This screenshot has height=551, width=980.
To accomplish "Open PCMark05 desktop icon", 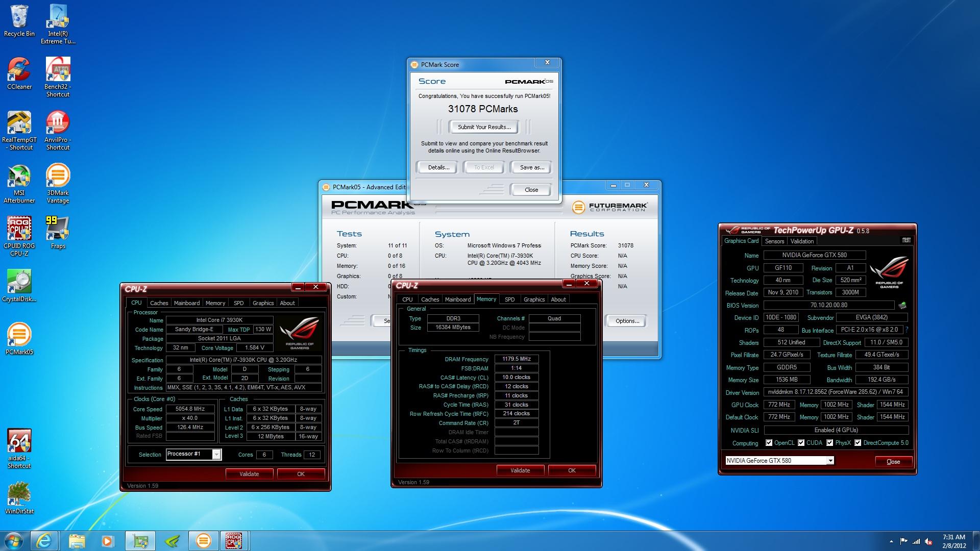I will coord(19,339).
